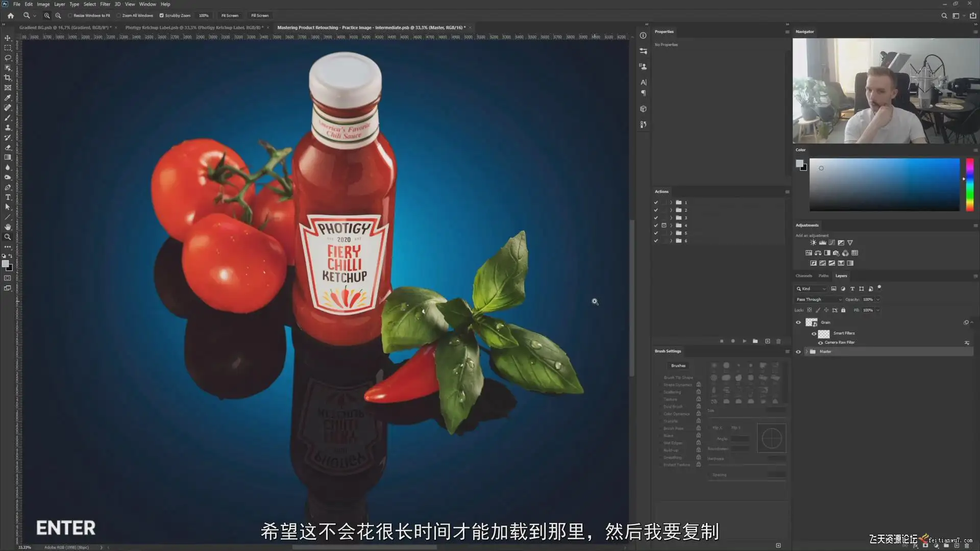Switch to the Channels tab
Image resolution: width=980 pixels, height=551 pixels.
tap(803, 275)
